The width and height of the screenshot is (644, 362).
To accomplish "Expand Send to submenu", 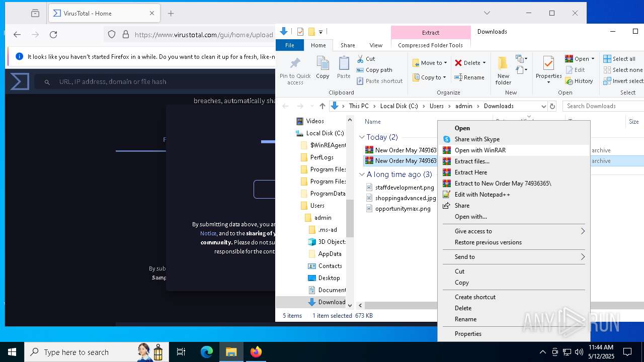I will click(514, 257).
